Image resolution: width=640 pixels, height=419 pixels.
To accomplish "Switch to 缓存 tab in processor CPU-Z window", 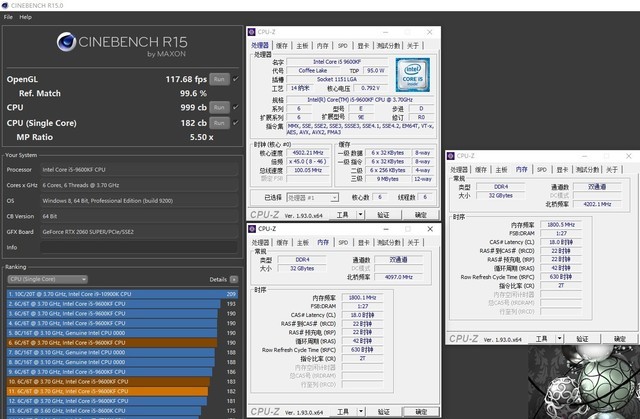I will tap(282, 46).
